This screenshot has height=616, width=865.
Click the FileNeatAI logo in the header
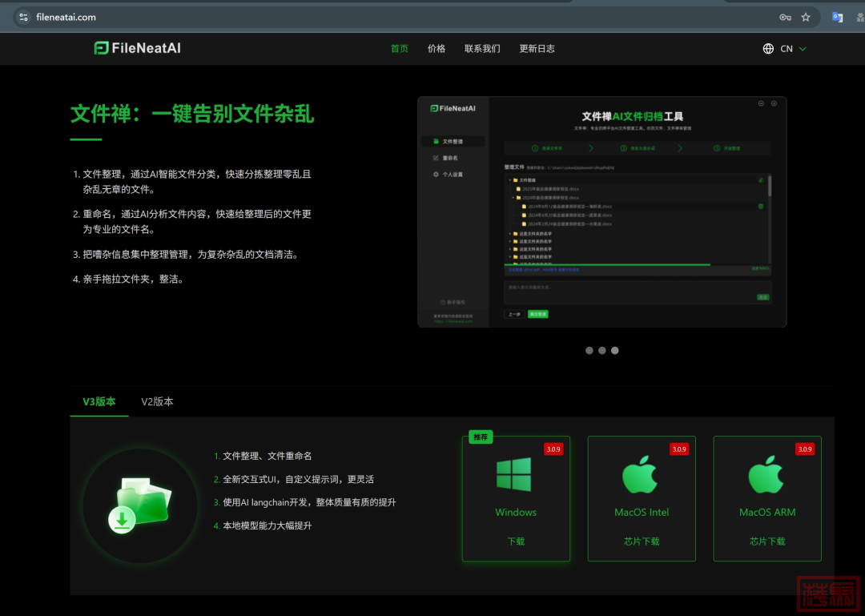coord(138,49)
